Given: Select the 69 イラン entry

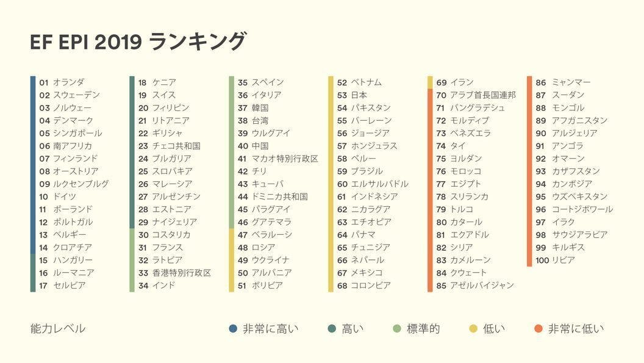Looking at the screenshot, I should (x=455, y=82).
